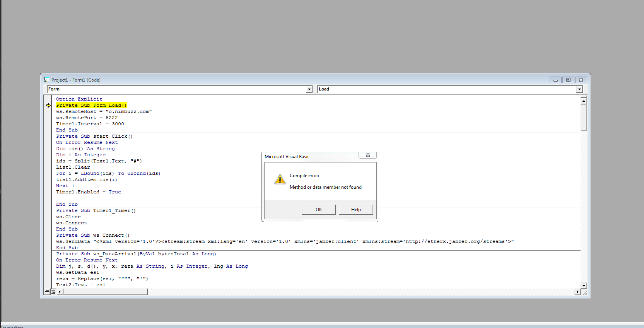Click the 'For i = LBound(ids)' line
The height and width of the screenshot is (328, 644).
[108, 173]
